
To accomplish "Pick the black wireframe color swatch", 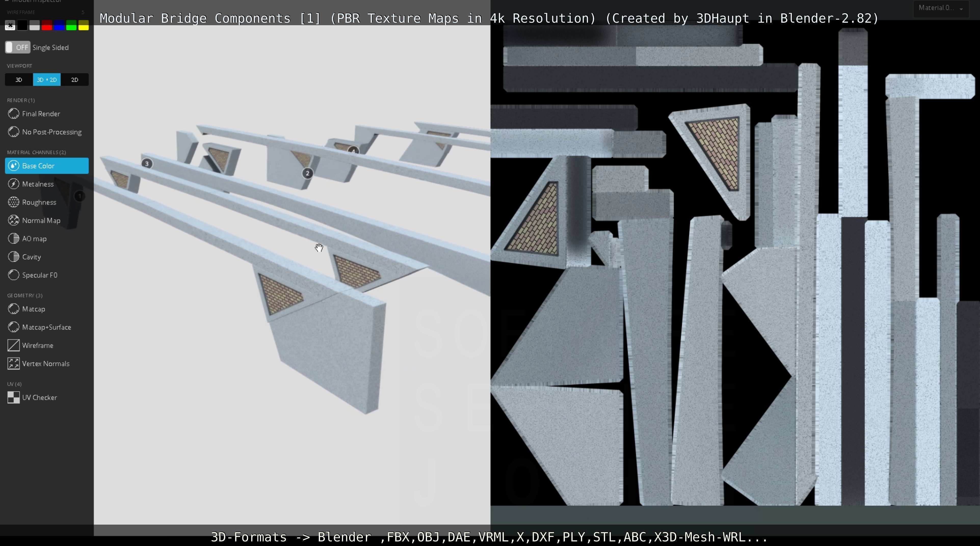I will pyautogui.click(x=22, y=25).
